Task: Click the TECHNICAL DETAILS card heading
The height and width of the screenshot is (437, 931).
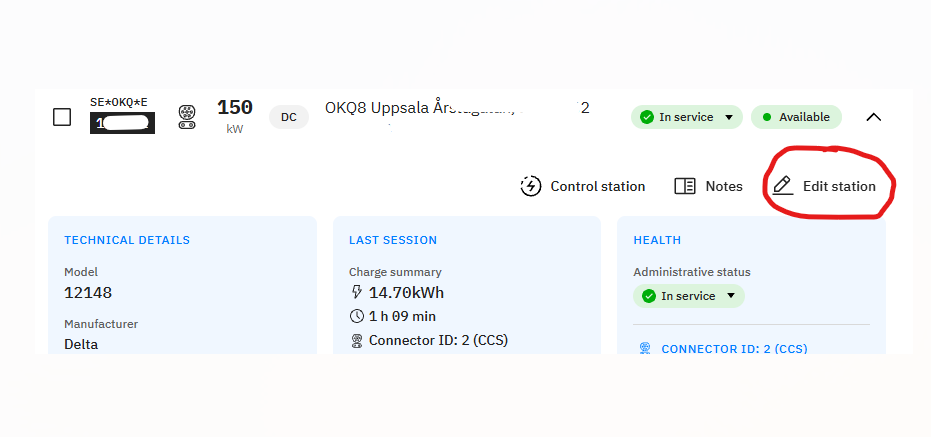Action: (127, 240)
